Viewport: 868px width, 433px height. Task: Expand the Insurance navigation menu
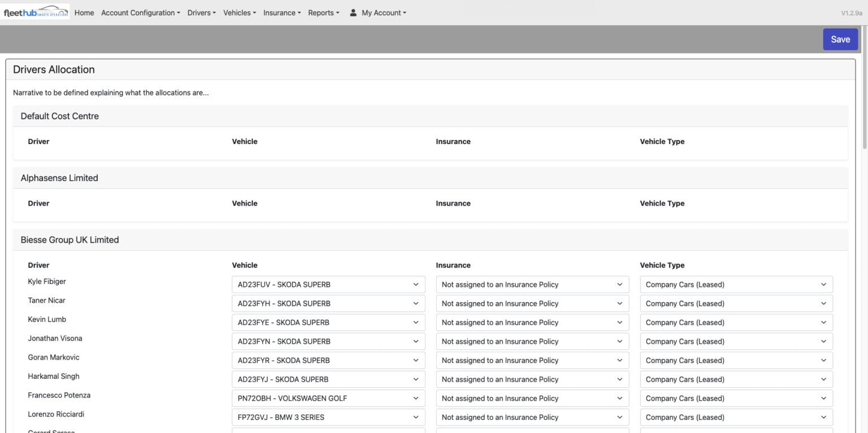(281, 12)
